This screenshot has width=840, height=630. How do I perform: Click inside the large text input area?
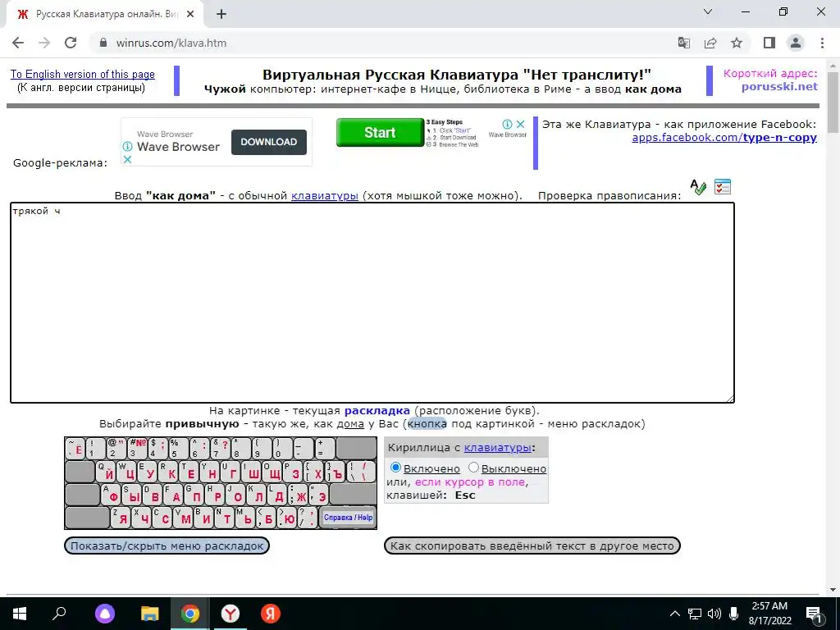tap(372, 303)
